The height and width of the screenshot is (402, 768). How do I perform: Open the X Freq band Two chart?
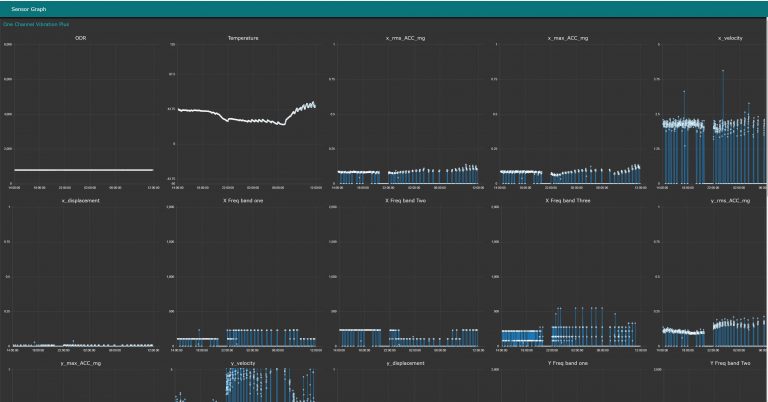click(x=407, y=278)
